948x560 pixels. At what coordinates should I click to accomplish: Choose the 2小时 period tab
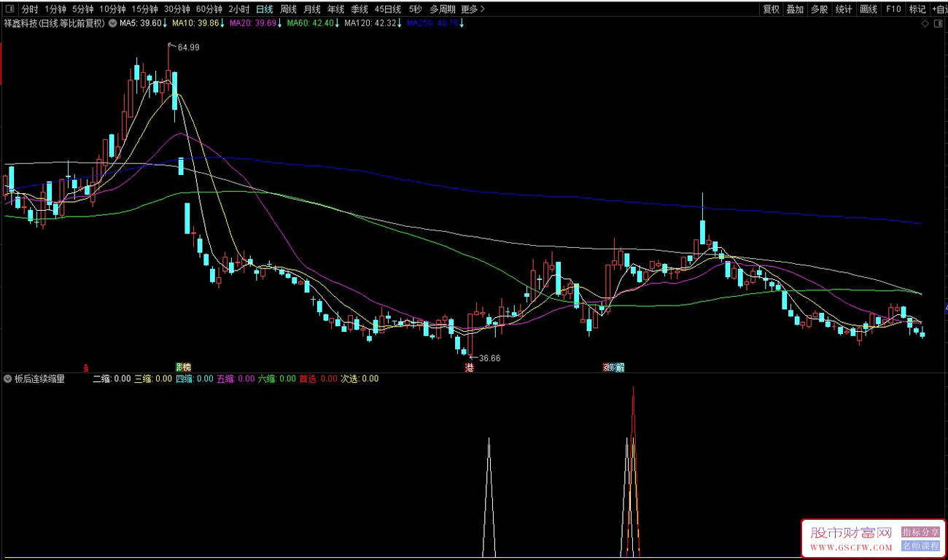238,9
